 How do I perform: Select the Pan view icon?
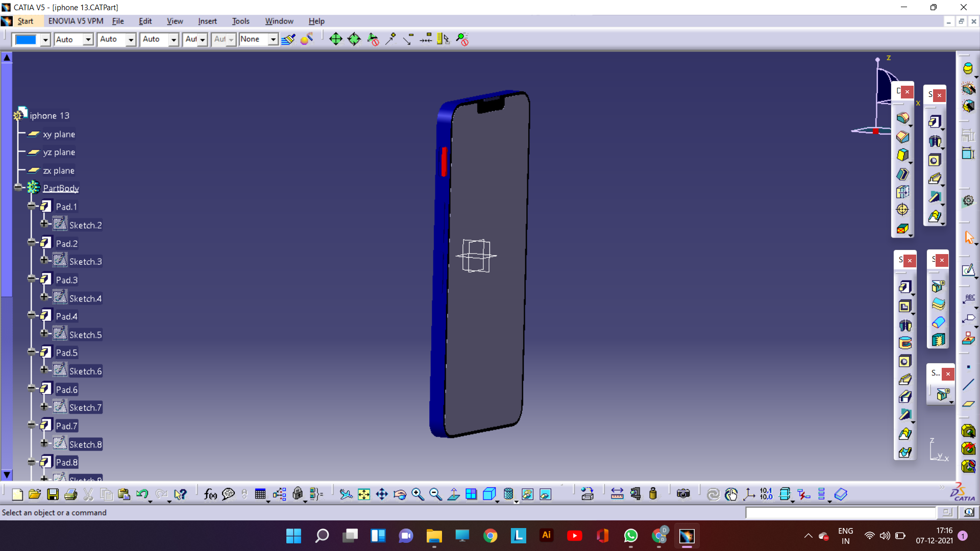382,494
